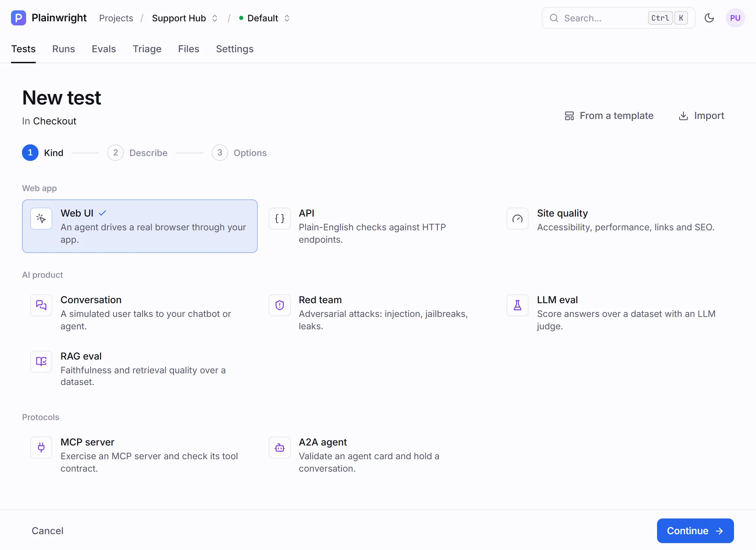
Task: Toggle dark mode with the moon icon
Action: pos(709,18)
